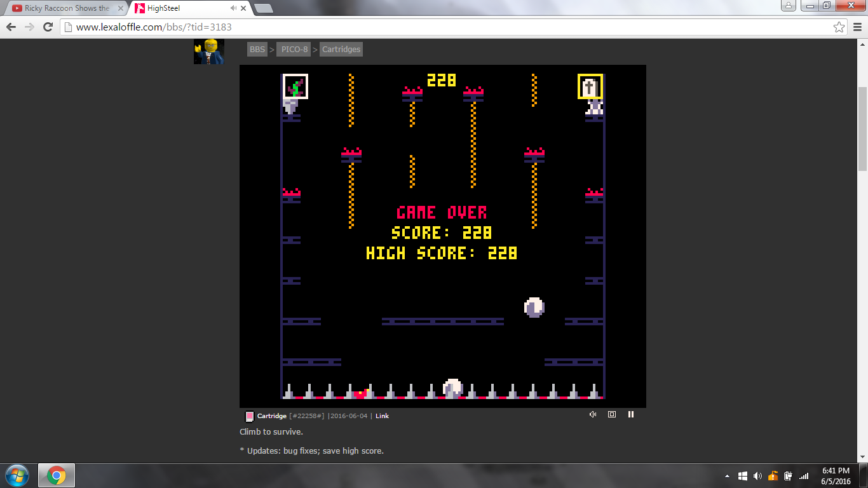Open the Chrome hamburger menu
Viewport: 868px width, 488px height.
[858, 27]
